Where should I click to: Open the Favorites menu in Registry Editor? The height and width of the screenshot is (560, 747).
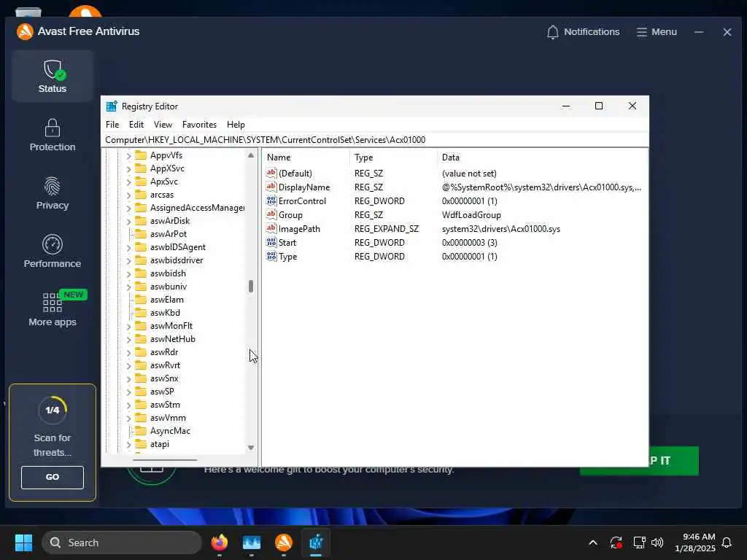coord(199,124)
